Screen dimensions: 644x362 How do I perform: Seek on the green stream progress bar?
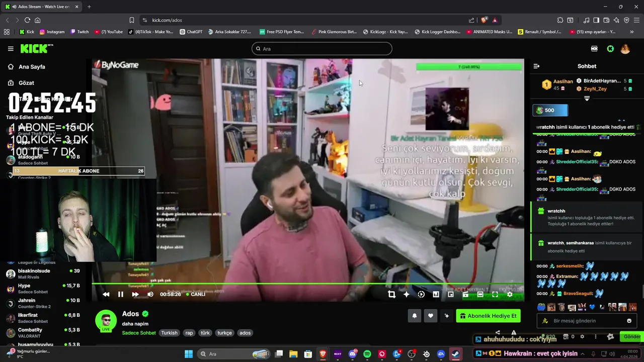[x=307, y=284]
